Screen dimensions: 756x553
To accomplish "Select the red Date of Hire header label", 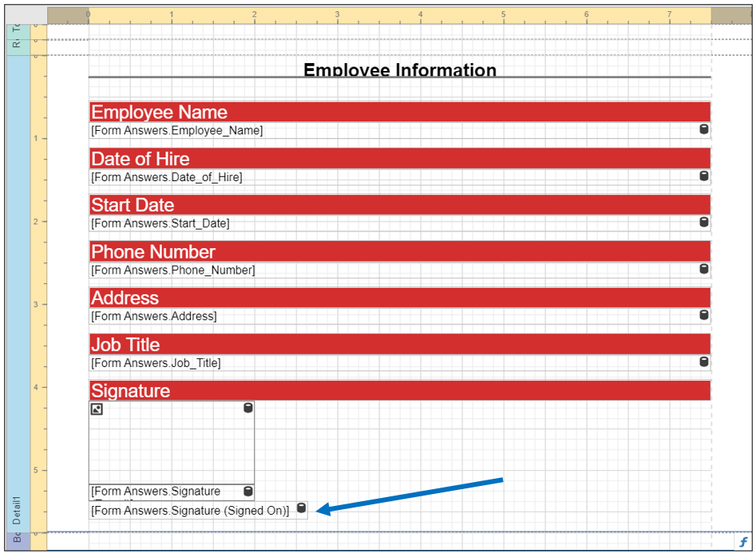I will [400, 159].
